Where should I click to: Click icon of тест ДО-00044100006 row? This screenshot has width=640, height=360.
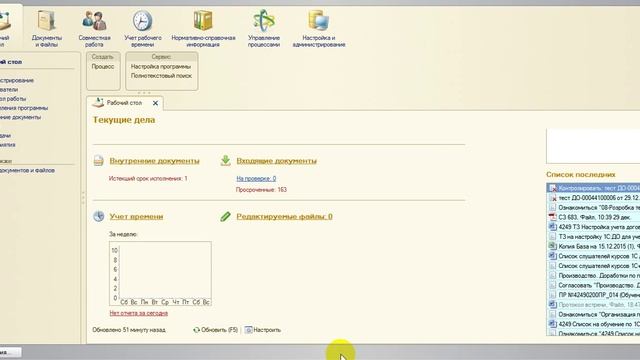(552, 198)
